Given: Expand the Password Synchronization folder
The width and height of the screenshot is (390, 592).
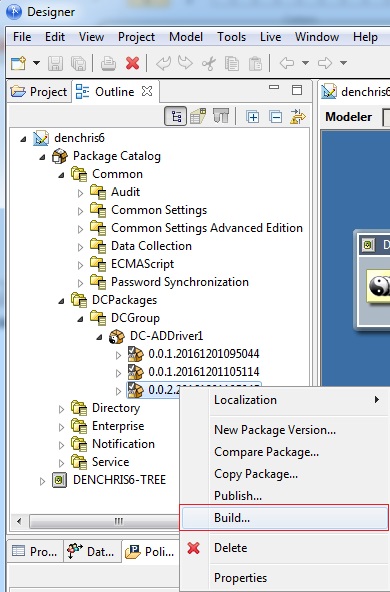Looking at the screenshot, I should (x=80, y=283).
